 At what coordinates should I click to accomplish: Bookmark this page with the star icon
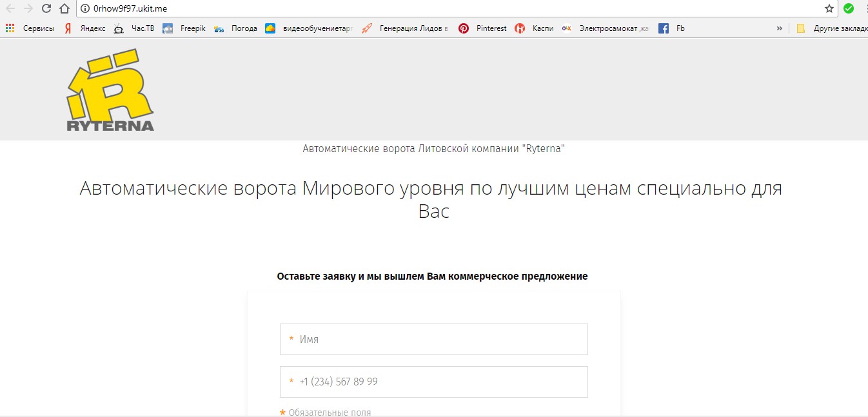tap(829, 8)
